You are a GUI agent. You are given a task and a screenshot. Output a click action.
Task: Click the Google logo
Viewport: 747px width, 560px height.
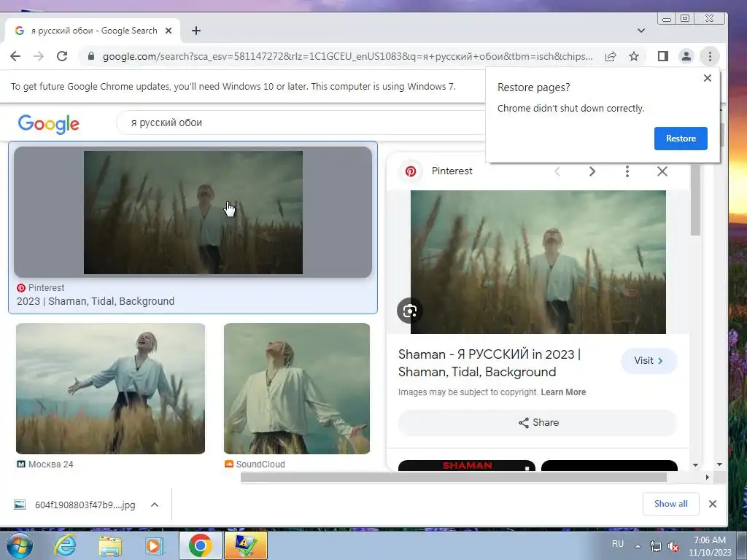[49, 124]
